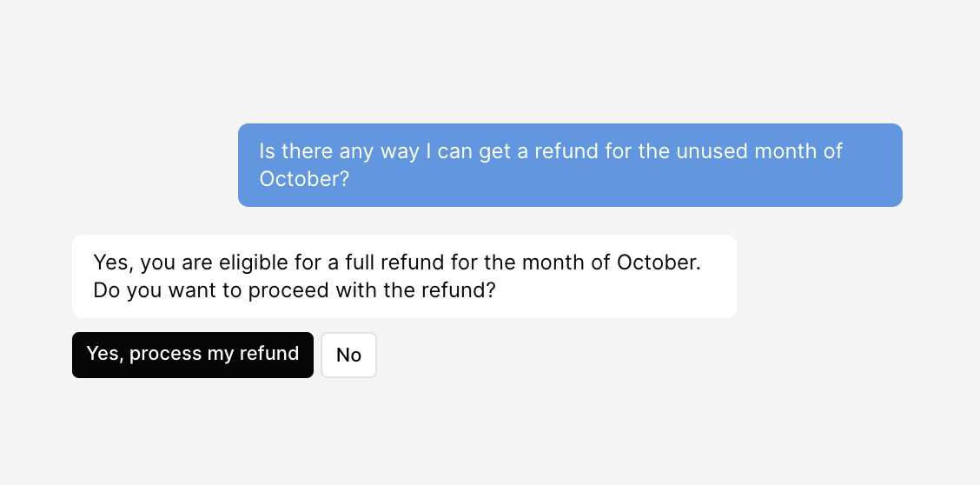
Task: Select the white bot reply bubble
Action: (x=404, y=276)
